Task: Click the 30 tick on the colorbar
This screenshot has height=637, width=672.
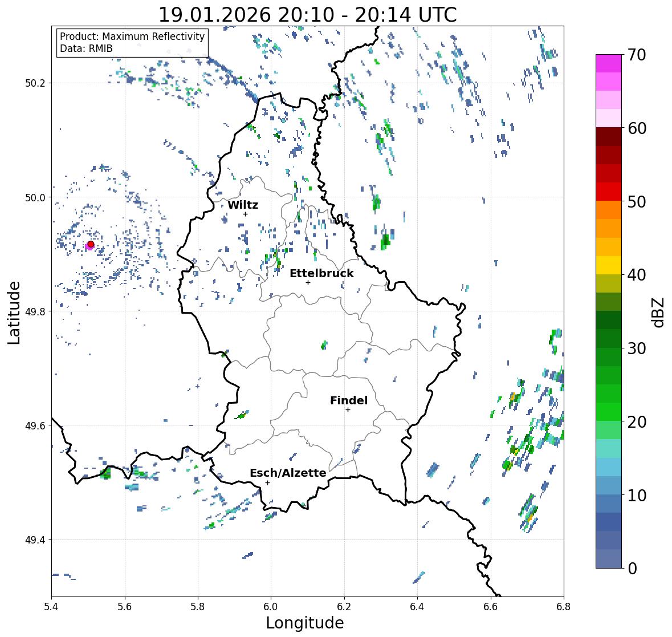Action: click(637, 348)
